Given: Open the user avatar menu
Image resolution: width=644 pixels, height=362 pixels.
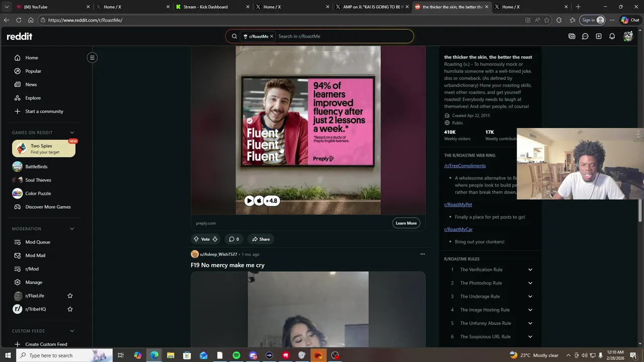Looking at the screenshot, I should (628, 36).
